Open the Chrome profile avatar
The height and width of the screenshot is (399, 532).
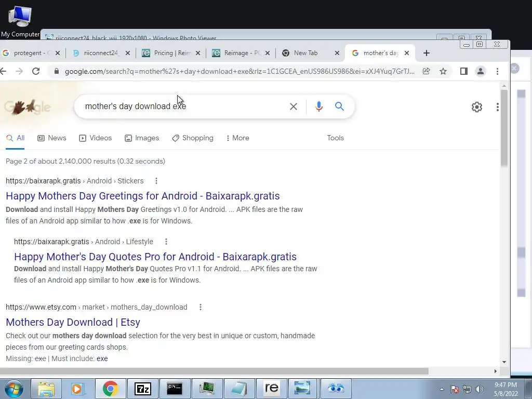[481, 71]
